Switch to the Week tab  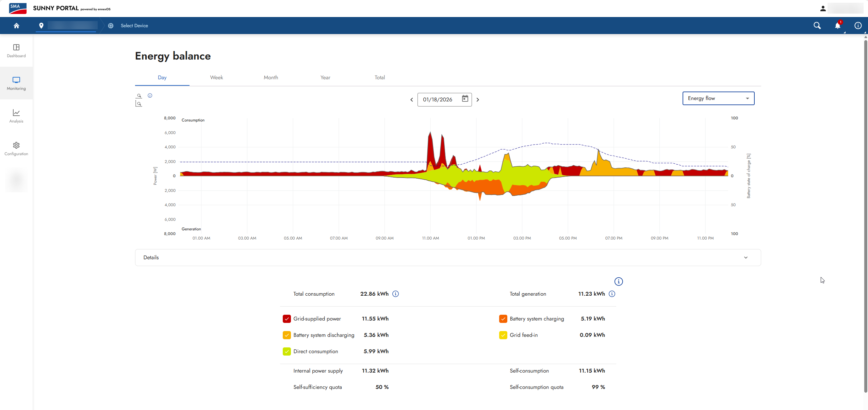pyautogui.click(x=216, y=78)
